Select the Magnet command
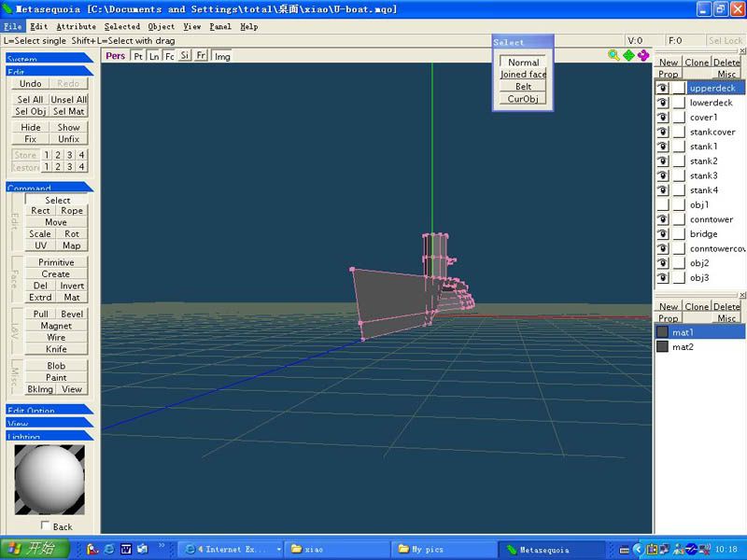 coord(56,326)
